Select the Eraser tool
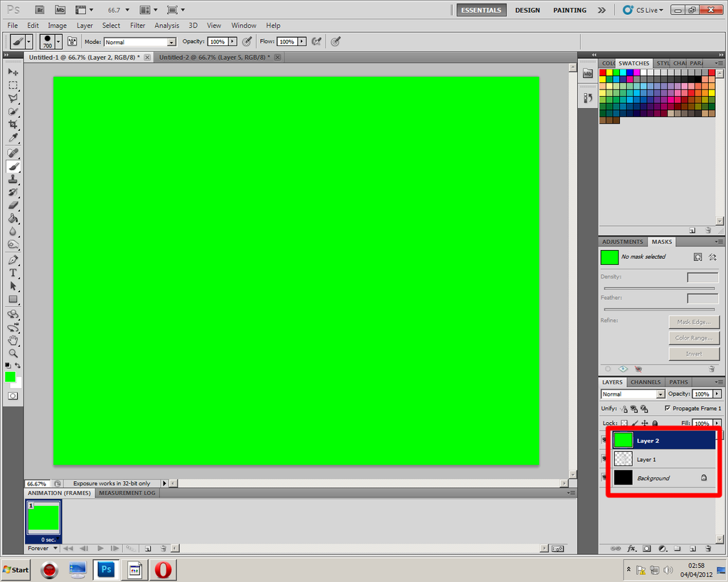This screenshot has height=582, width=728. pyautogui.click(x=13, y=205)
